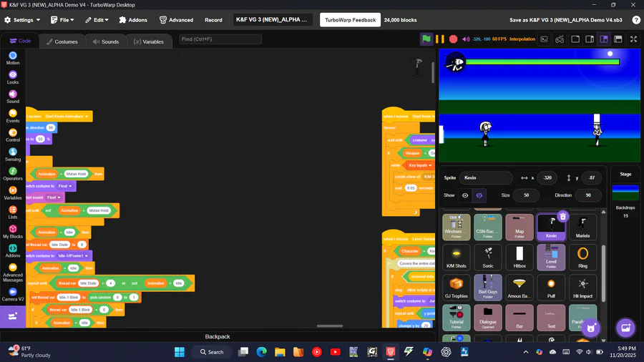This screenshot has height=362, width=644.
Task: Switch to the Code tab
Action: pos(20,41)
